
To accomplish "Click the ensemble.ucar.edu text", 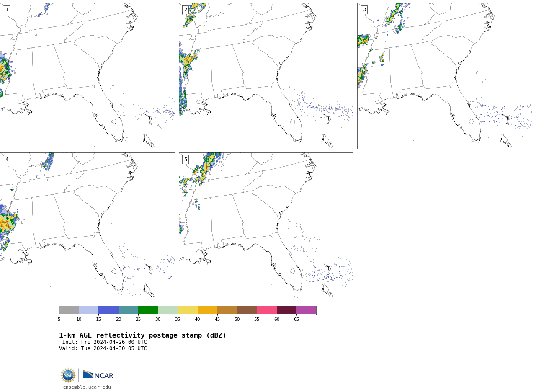I will click(x=87, y=387).
